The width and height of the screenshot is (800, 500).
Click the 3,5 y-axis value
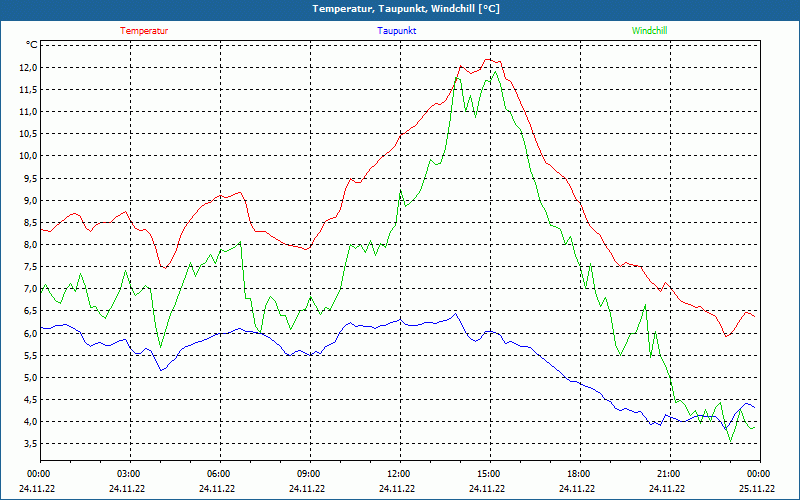pos(31,443)
